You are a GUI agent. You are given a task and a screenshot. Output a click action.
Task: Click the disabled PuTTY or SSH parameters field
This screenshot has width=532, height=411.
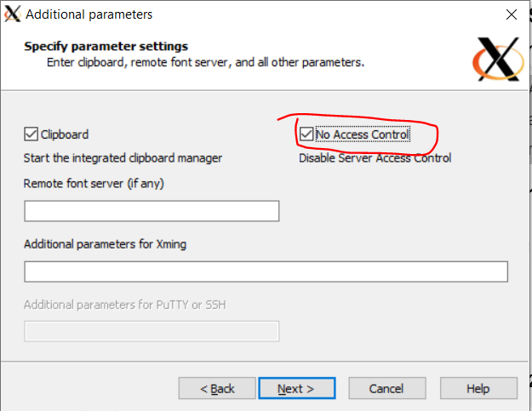point(152,331)
